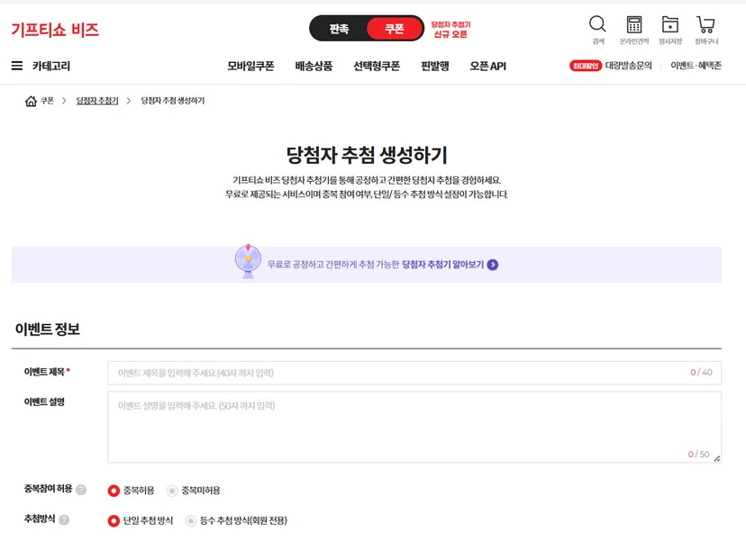The width and height of the screenshot is (746, 560).
Task: Open the 장바구니 cart icon
Action: pos(706,24)
